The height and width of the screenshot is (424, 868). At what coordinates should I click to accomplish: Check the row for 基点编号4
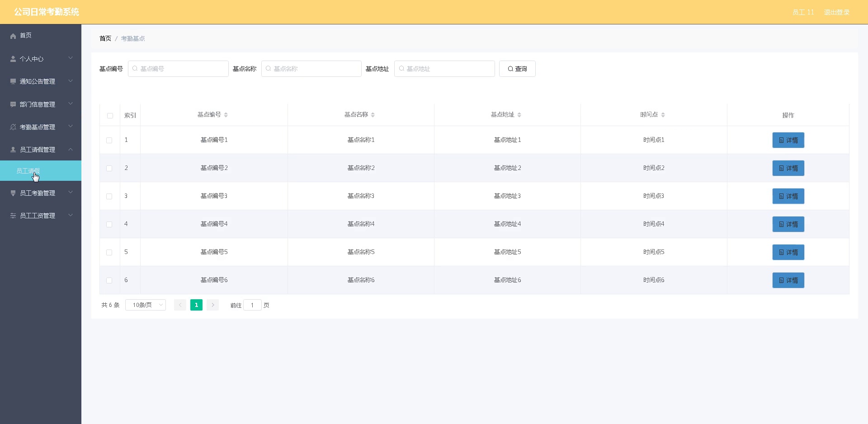click(x=109, y=225)
